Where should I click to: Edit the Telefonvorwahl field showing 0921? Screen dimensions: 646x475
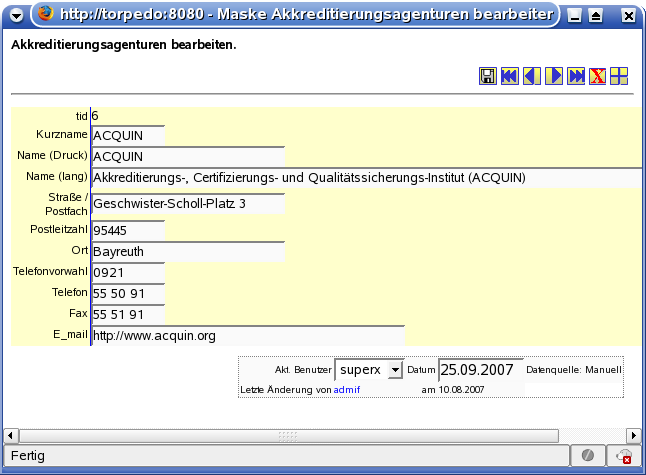coord(128,273)
